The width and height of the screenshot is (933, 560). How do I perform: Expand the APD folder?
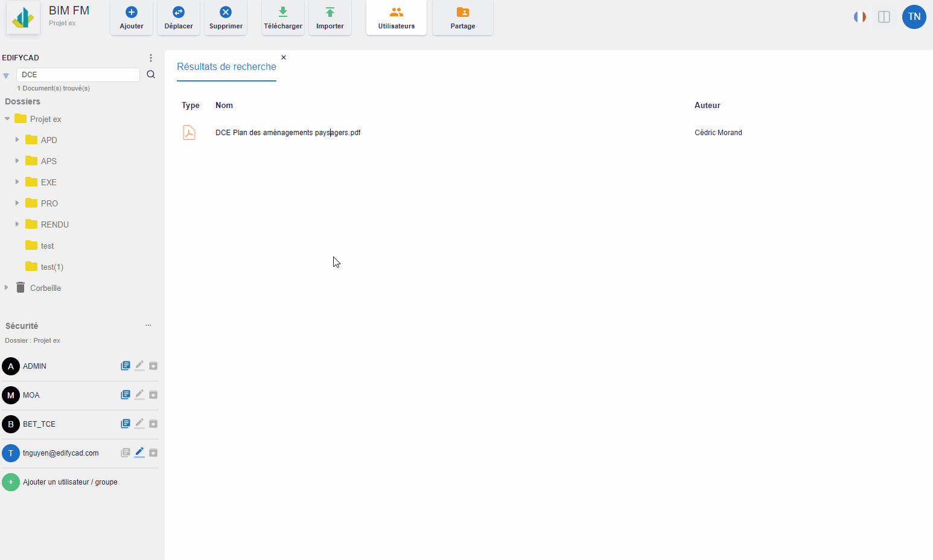(x=17, y=140)
